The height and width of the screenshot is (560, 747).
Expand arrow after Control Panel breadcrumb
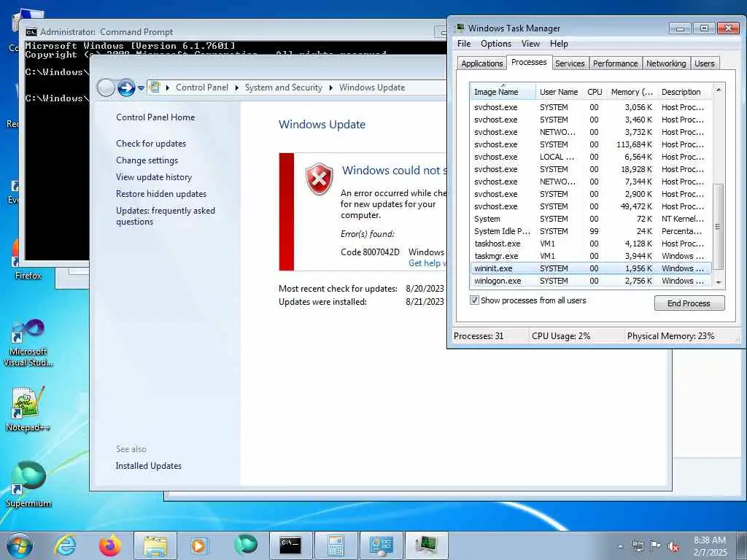click(x=237, y=87)
